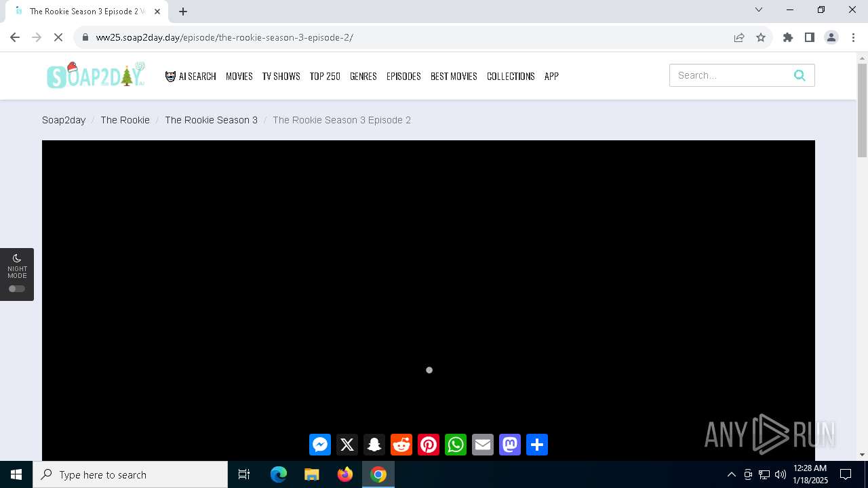
Task: Toggle Night Mode switch
Action: (x=17, y=289)
